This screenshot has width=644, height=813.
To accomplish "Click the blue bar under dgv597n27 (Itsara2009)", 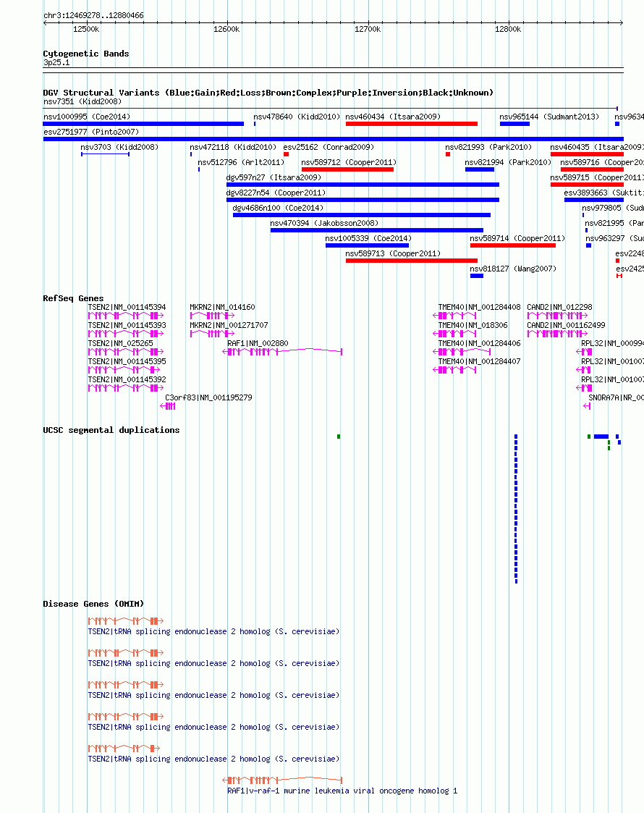I will coord(363,185).
